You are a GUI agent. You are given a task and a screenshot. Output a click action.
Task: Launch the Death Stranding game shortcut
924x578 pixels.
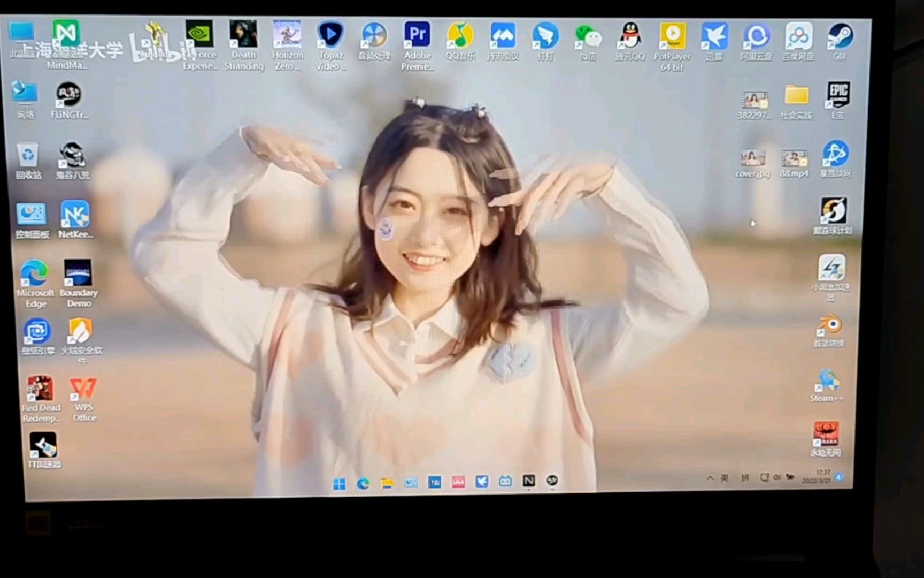pos(244,45)
